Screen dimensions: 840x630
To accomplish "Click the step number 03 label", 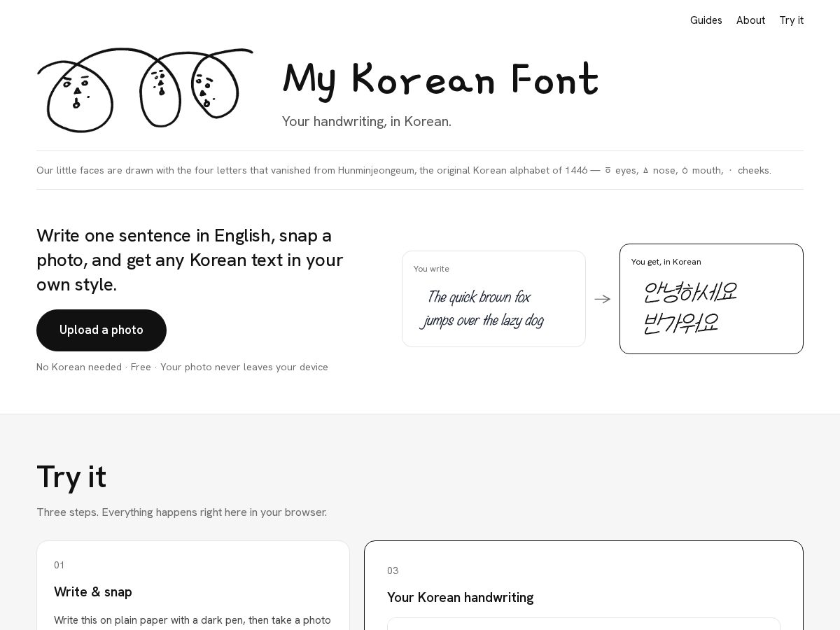I will [x=393, y=570].
